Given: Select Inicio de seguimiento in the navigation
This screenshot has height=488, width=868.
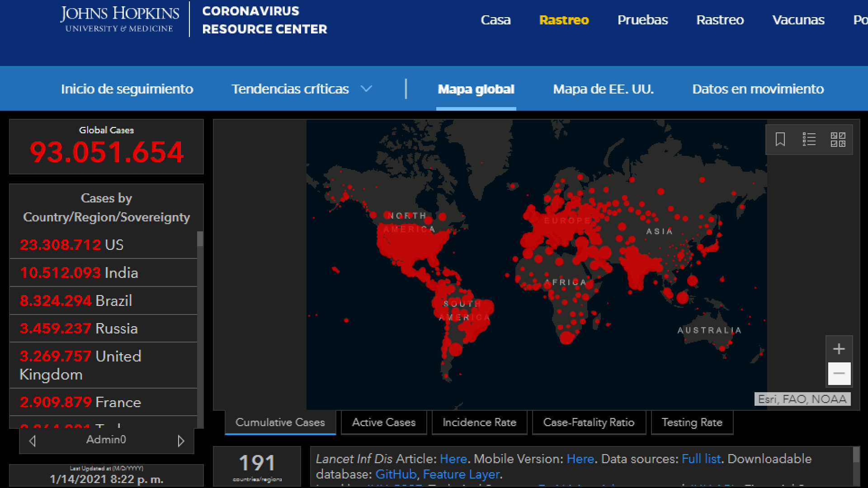Looking at the screenshot, I should 127,89.
